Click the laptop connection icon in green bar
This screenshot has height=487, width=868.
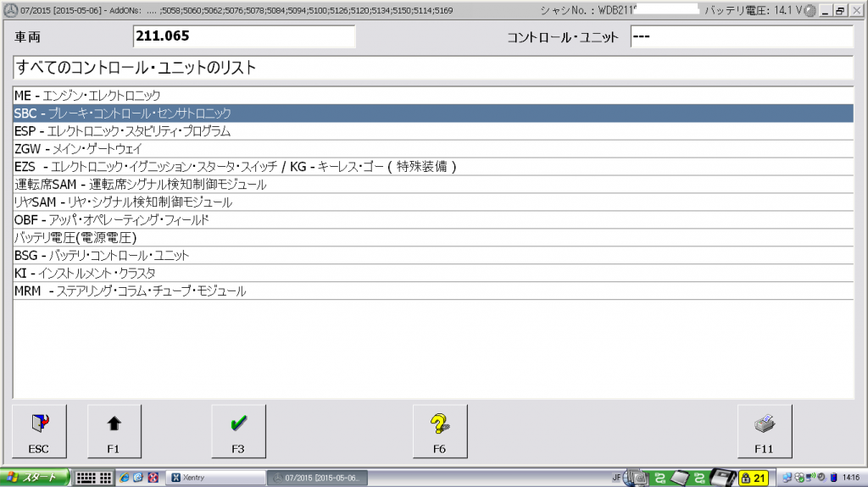coord(679,478)
